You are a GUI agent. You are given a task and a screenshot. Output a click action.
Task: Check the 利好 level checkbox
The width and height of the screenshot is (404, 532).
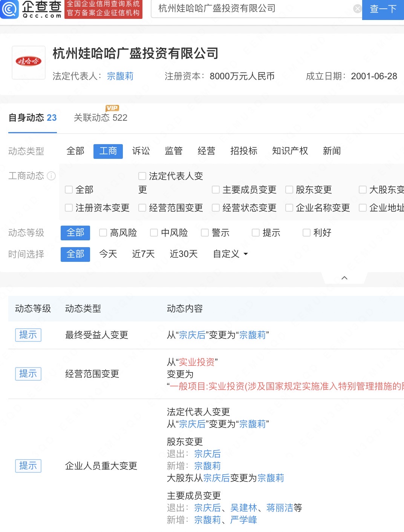tap(306, 233)
